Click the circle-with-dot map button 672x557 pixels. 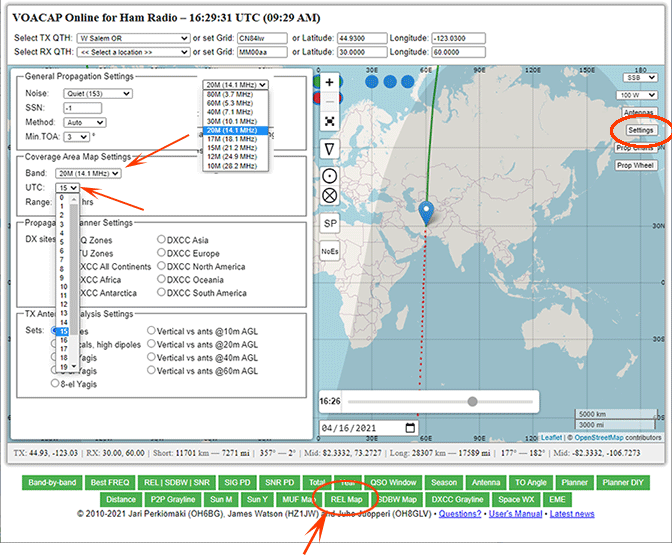329,176
